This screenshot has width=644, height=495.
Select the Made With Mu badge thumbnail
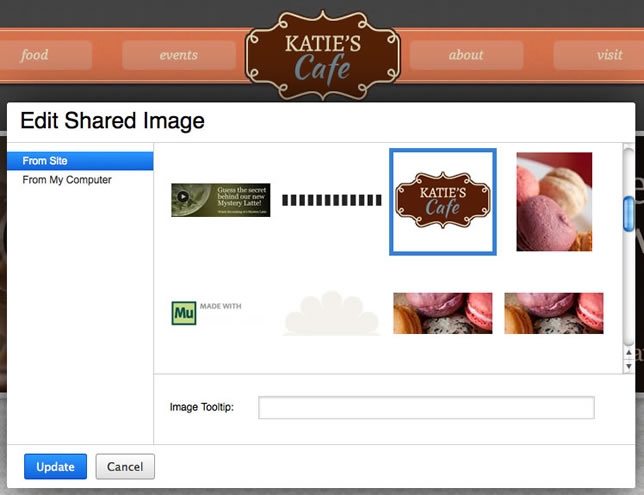coord(207,313)
